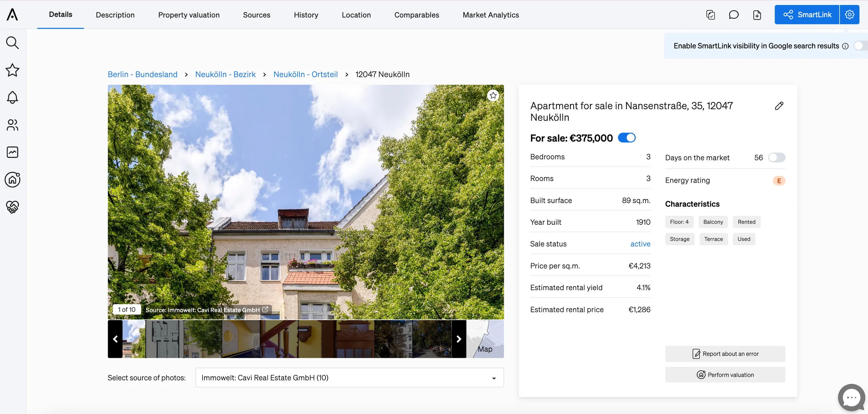
Task: Open contacts via the sidebar people icon
Action: click(x=13, y=125)
